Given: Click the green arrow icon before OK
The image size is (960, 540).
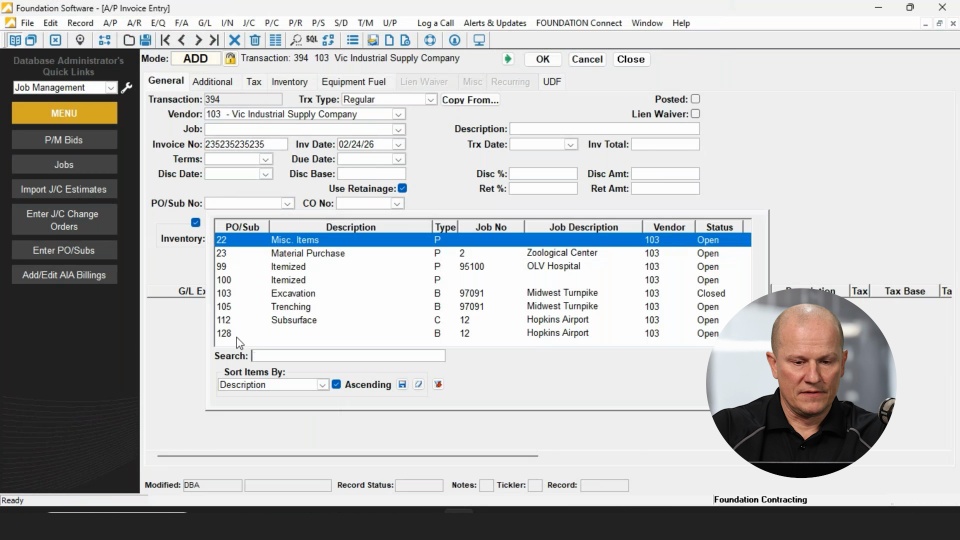Looking at the screenshot, I should coord(508,59).
